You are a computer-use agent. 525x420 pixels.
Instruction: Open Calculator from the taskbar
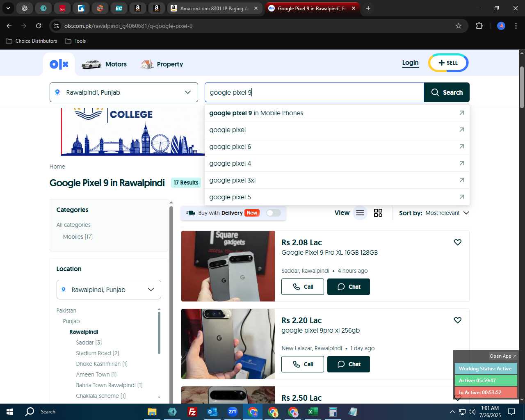click(x=333, y=412)
